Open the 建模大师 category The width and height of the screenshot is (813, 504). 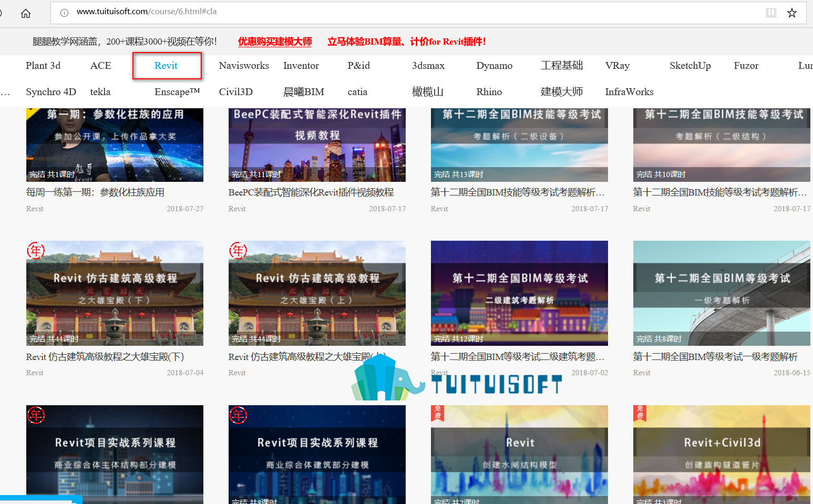point(562,92)
